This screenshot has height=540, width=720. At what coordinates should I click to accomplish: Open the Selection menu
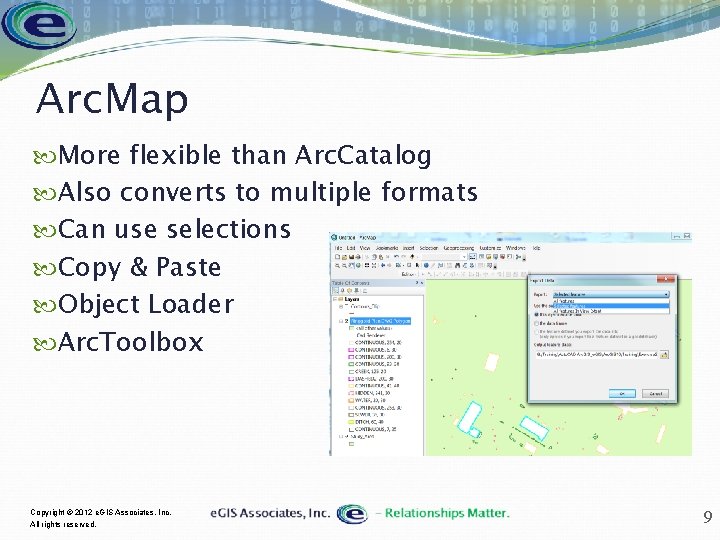[x=429, y=248]
